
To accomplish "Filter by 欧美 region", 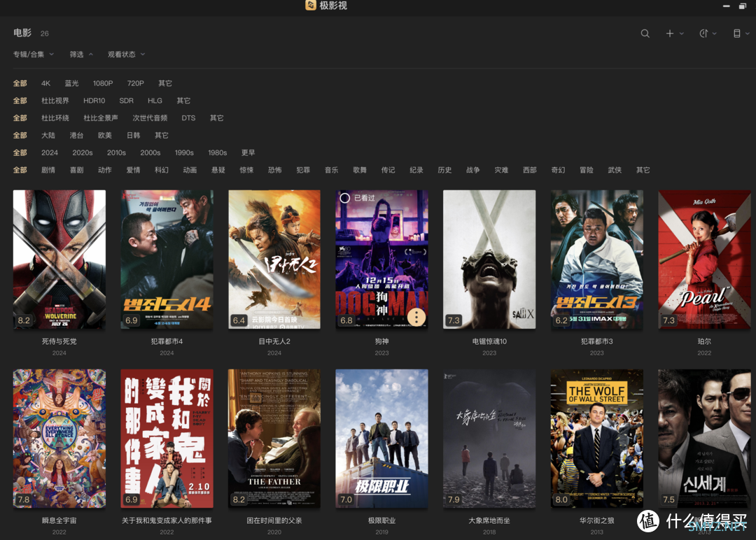I will (x=104, y=136).
